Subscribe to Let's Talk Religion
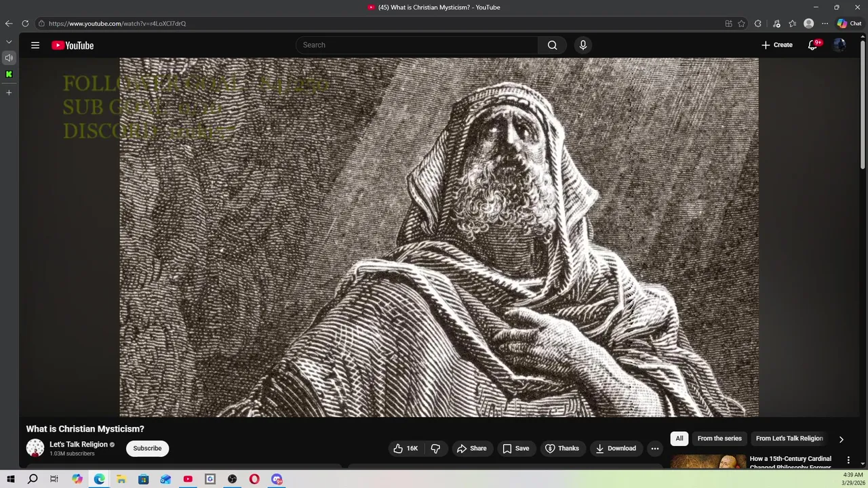Screen dimensions: 868x488 (x=147, y=448)
